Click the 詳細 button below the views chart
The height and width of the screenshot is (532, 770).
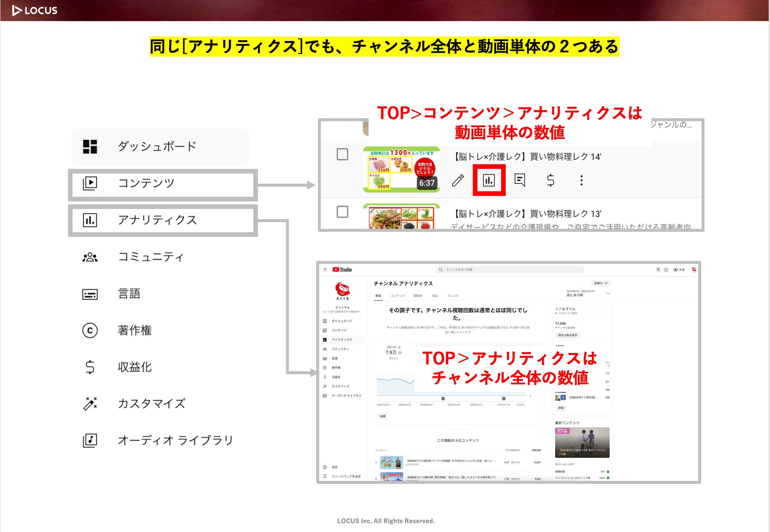pyautogui.click(x=382, y=416)
